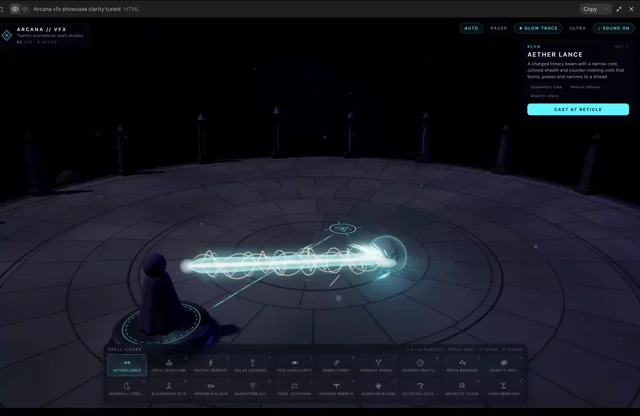Toggle PAUSE simulation
640x416 pixels.
pyautogui.click(x=499, y=28)
